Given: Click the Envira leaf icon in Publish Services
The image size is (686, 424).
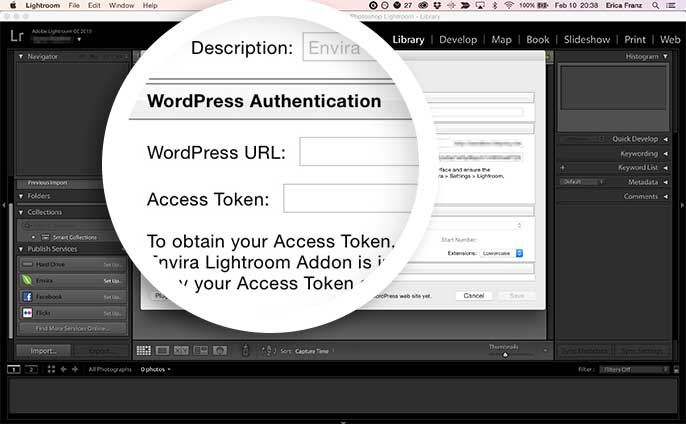Looking at the screenshot, I should click(27, 280).
